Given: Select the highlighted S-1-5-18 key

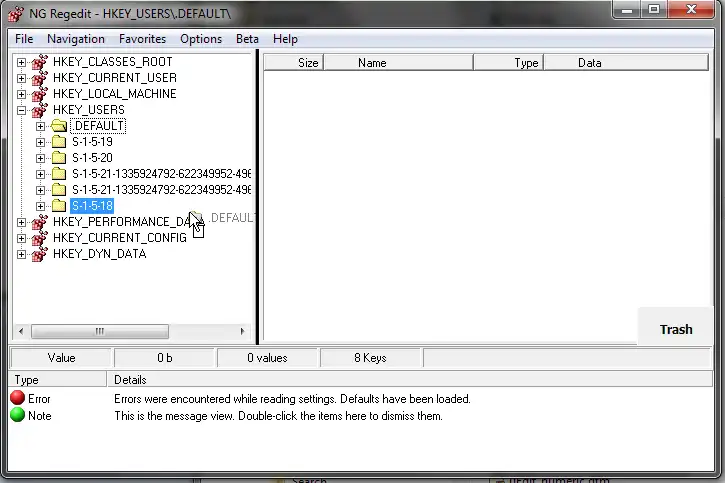Looking at the screenshot, I should 92,206.
